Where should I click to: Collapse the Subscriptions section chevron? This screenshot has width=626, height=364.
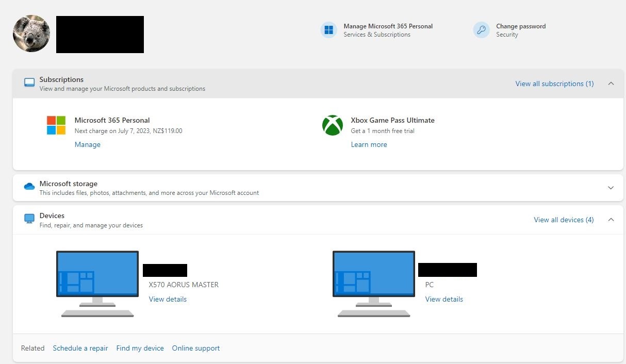click(611, 84)
